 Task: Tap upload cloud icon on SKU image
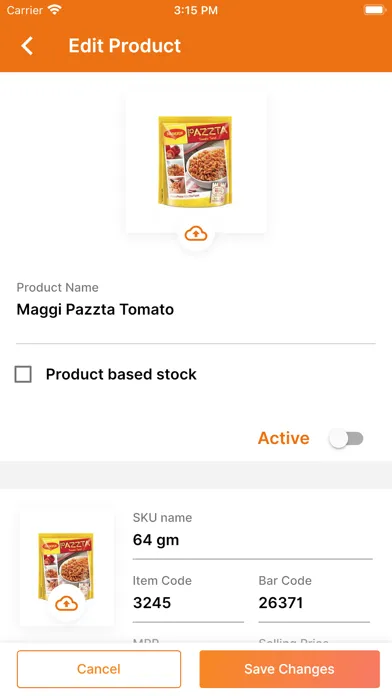[67, 603]
